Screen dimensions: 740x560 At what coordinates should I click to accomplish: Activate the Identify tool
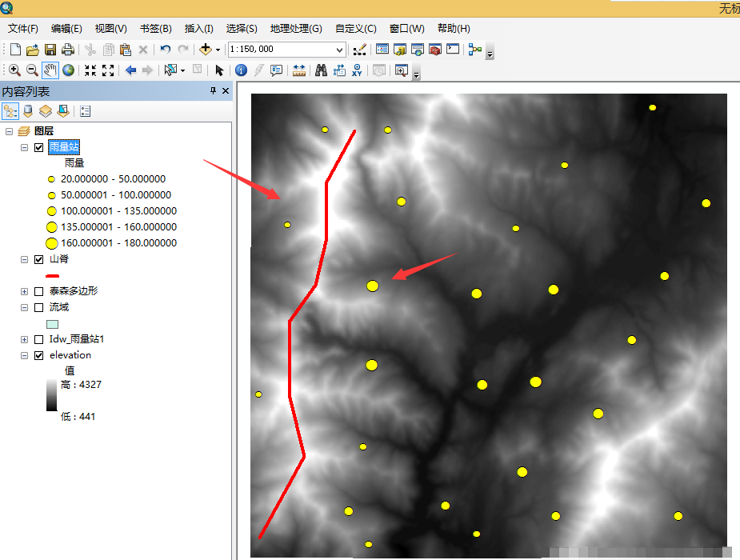pos(241,70)
